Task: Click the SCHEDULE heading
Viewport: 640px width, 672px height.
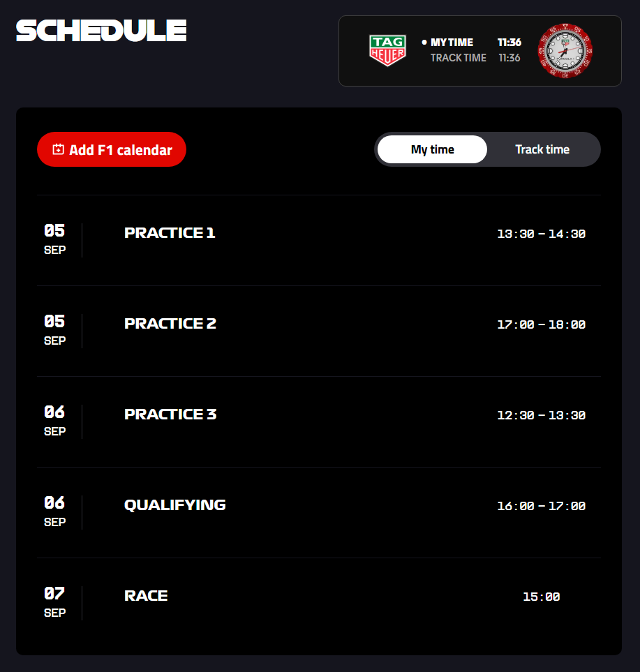Action: [x=101, y=31]
